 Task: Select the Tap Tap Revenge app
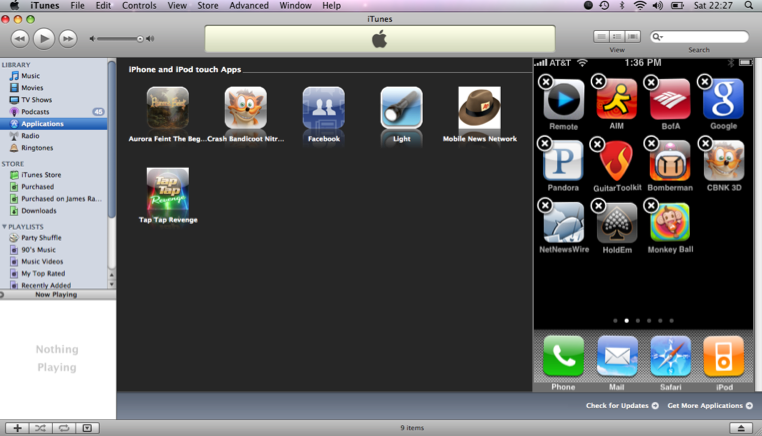pyautogui.click(x=168, y=189)
